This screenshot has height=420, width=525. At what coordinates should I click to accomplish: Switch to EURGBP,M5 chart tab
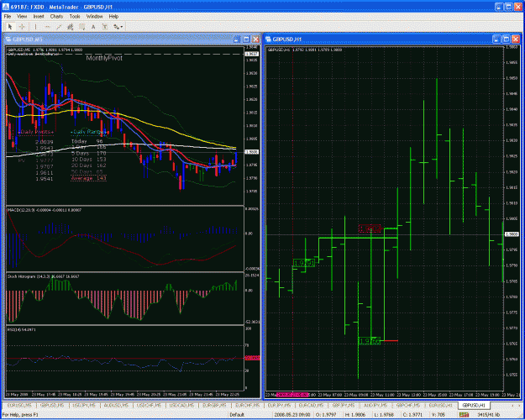(214, 406)
